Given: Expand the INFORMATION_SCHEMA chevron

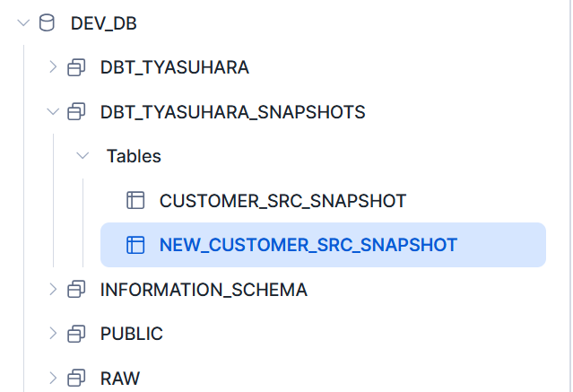Looking at the screenshot, I should click(53, 290).
